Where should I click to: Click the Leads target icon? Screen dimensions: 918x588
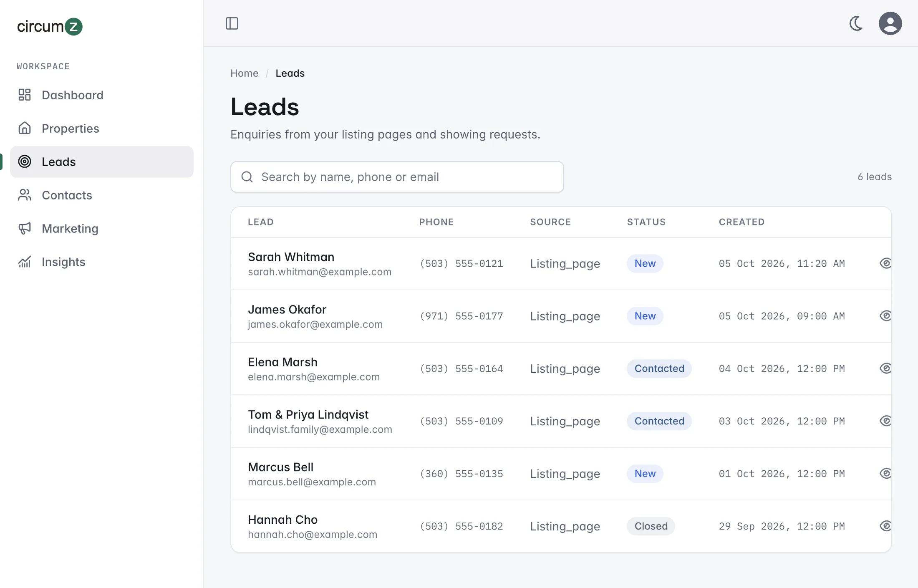pos(25,162)
